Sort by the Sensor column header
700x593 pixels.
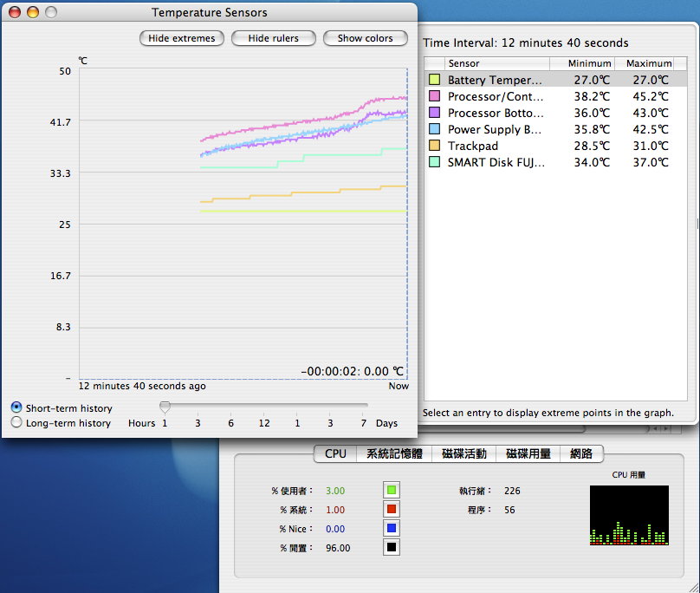pyautogui.click(x=497, y=63)
